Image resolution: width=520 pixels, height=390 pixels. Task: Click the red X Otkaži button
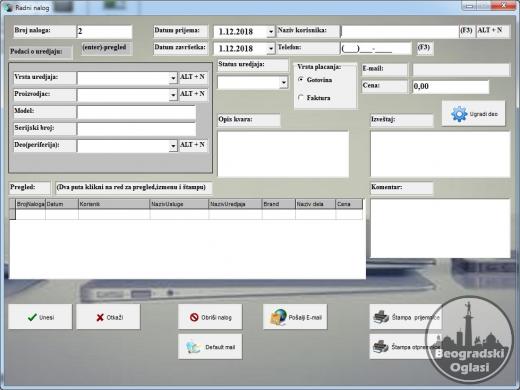pyautogui.click(x=108, y=317)
